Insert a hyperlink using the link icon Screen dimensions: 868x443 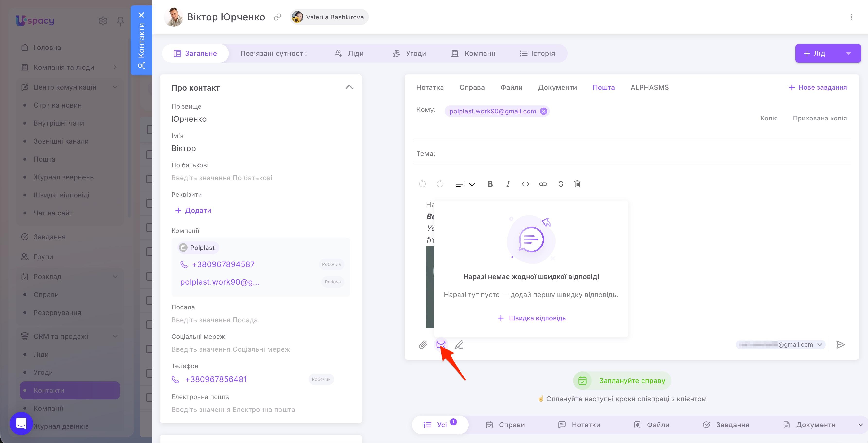[543, 184]
